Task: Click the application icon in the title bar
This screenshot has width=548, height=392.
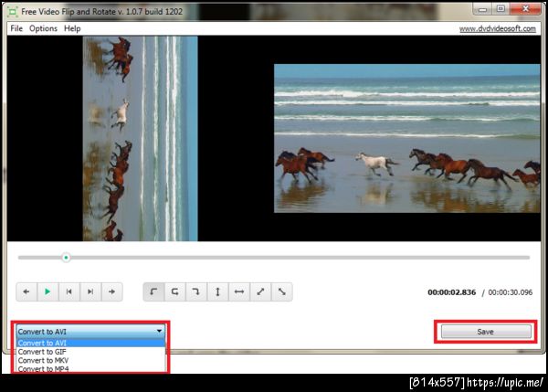Action: pyautogui.click(x=13, y=12)
